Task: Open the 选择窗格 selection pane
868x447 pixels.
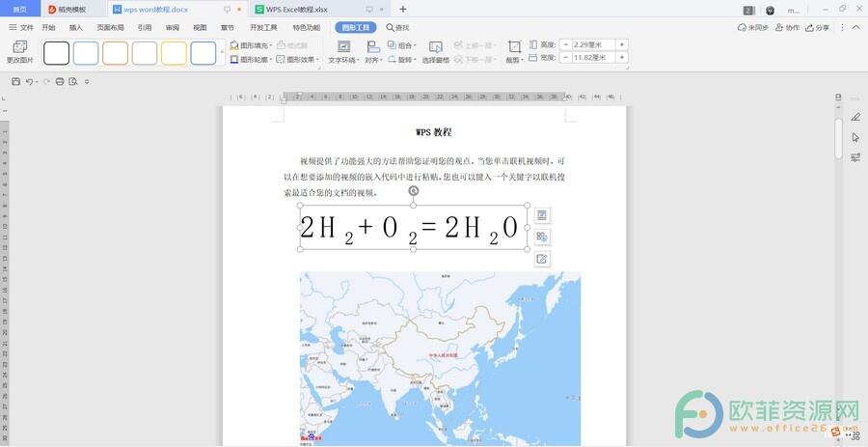Action: click(x=436, y=52)
